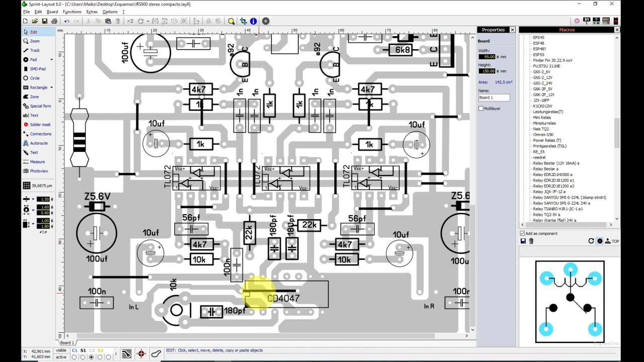Select the Edit tool button
The height and width of the screenshot is (362, 644).
38,32
